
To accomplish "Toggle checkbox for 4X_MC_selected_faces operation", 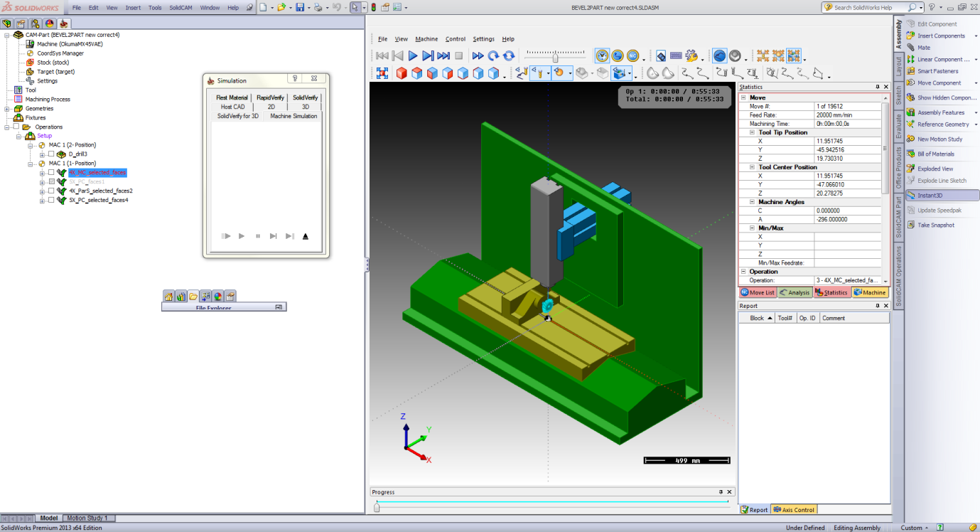I will (x=51, y=172).
